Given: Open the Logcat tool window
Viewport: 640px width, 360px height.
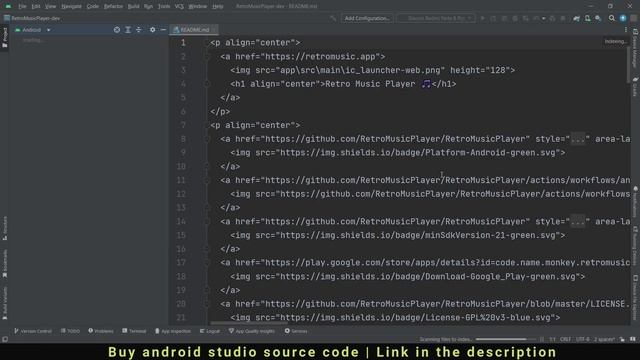Looking at the screenshot, I should [x=210, y=331].
